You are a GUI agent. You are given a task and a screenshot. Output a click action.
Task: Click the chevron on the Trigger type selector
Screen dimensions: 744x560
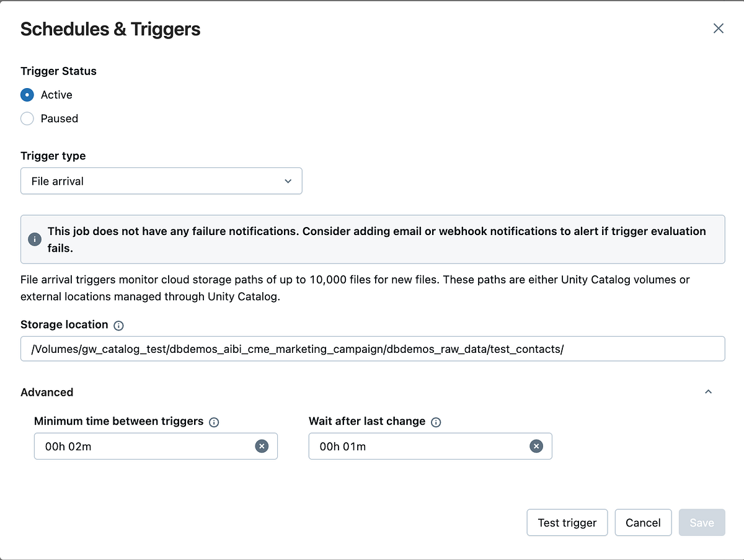[288, 181]
